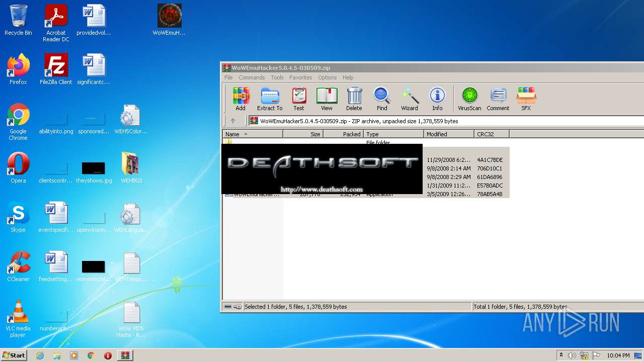Open the Windows Start menu
This screenshot has height=362, width=644.
14,355
